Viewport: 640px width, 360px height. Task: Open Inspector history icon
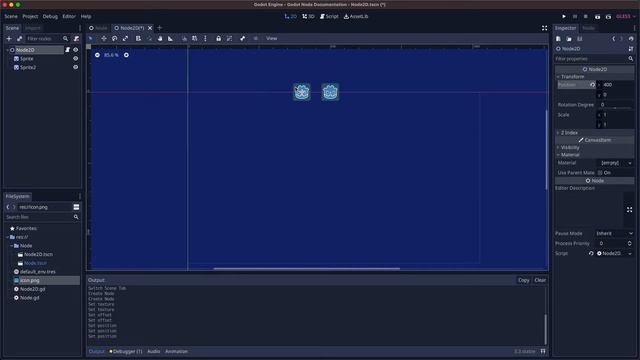coord(631,39)
